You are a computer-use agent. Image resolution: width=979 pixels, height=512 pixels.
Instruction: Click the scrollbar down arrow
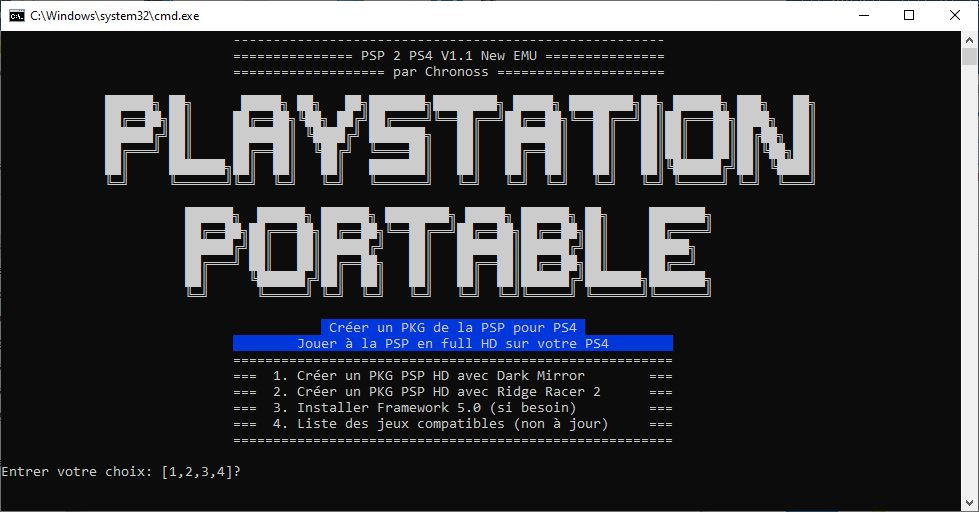point(970,503)
